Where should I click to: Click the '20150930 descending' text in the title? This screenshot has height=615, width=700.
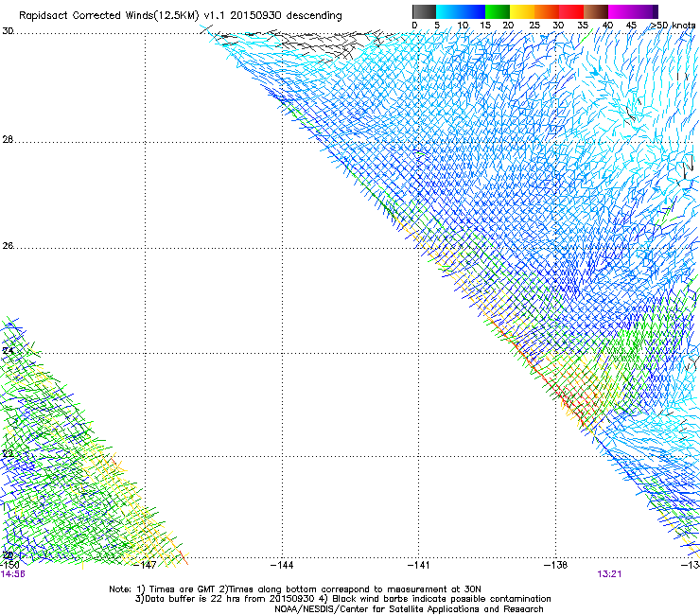[x=286, y=16]
